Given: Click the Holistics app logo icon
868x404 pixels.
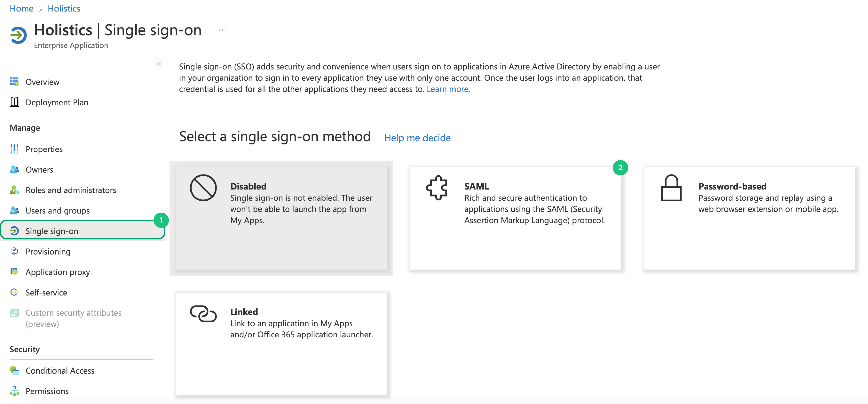Looking at the screenshot, I should (x=18, y=35).
